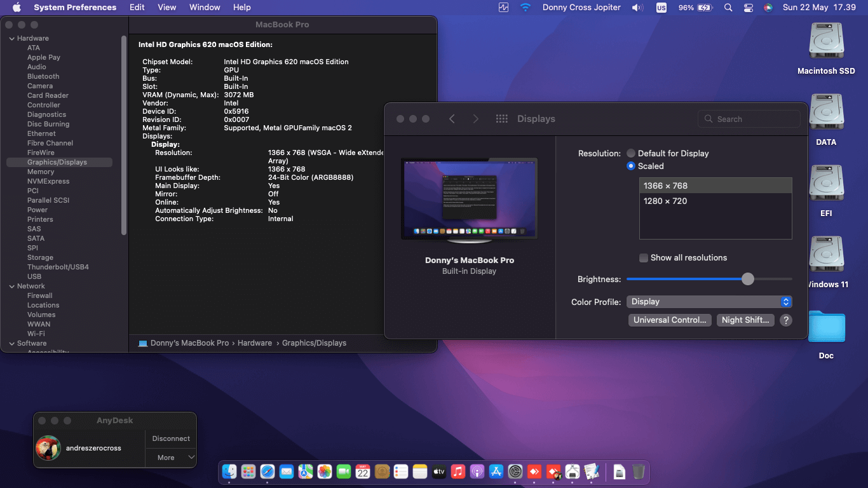Select Memory in the Hardware sidebar
The image size is (868, 488).
pyautogui.click(x=41, y=172)
